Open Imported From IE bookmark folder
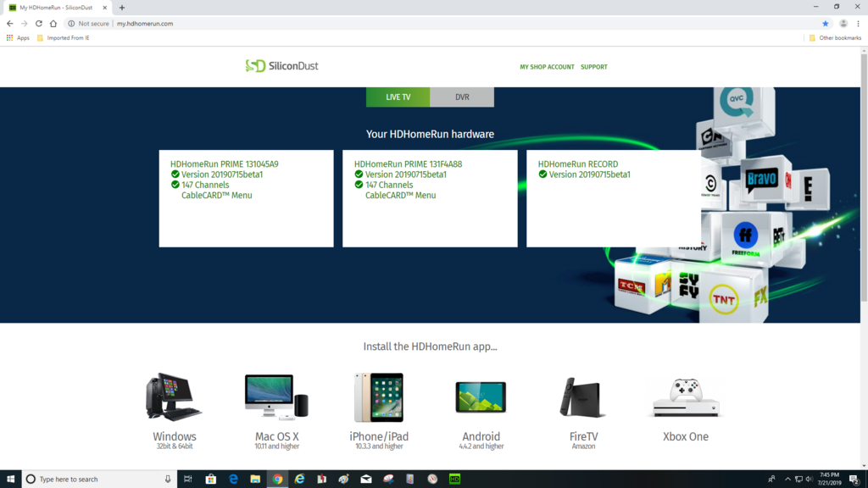 pyautogui.click(x=63, y=37)
